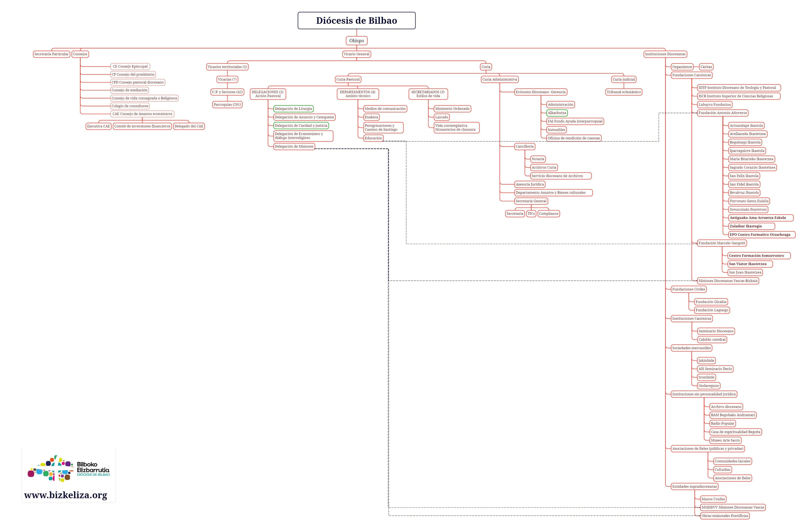The height and width of the screenshot is (532, 808).
Task: Click the Obispo node
Action: pyautogui.click(x=357, y=41)
